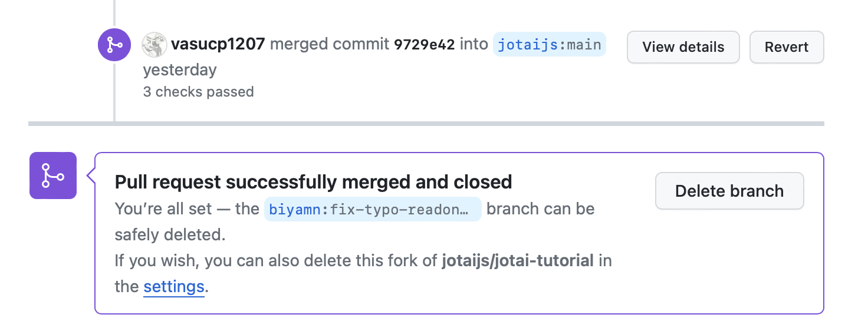Open commit 9729e42

click(425, 45)
